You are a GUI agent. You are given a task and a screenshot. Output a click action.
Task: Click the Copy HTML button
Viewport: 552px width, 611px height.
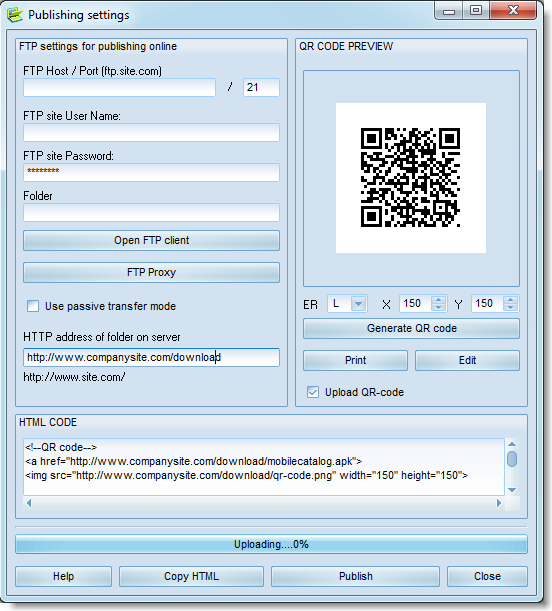click(x=191, y=576)
